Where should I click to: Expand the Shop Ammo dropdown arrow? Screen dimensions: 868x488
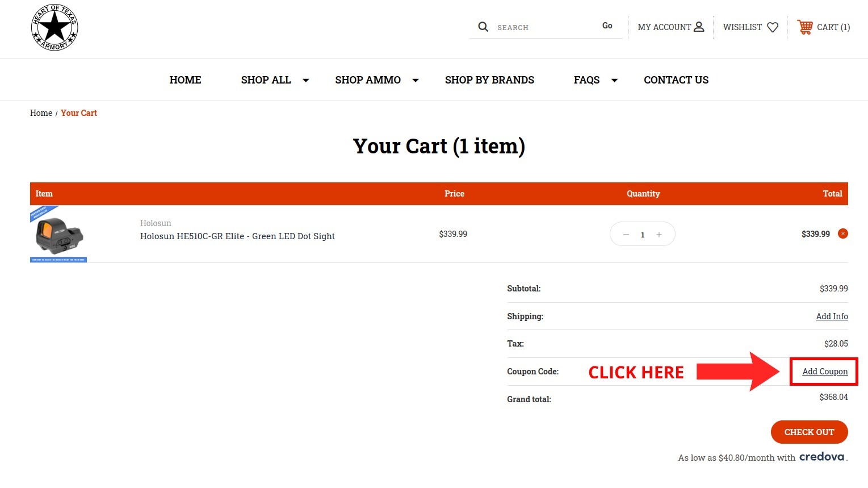416,81
